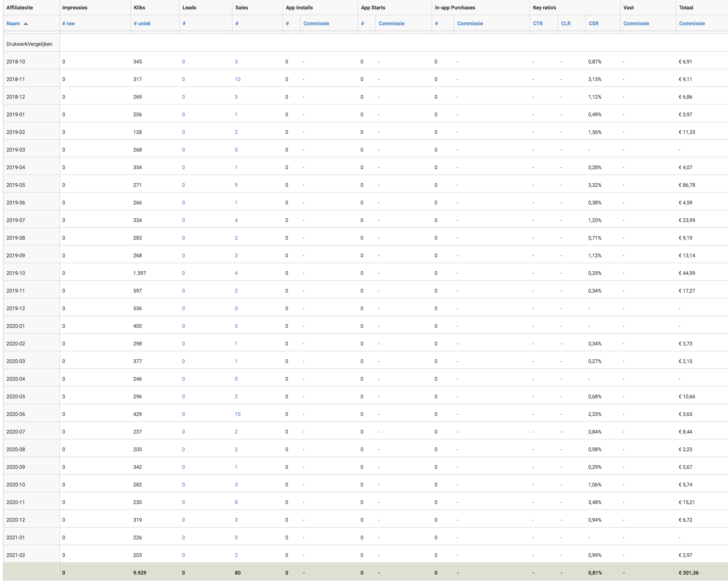The width and height of the screenshot is (728, 584).
Task: Select the € 44,99 commission value
Action: click(x=687, y=273)
